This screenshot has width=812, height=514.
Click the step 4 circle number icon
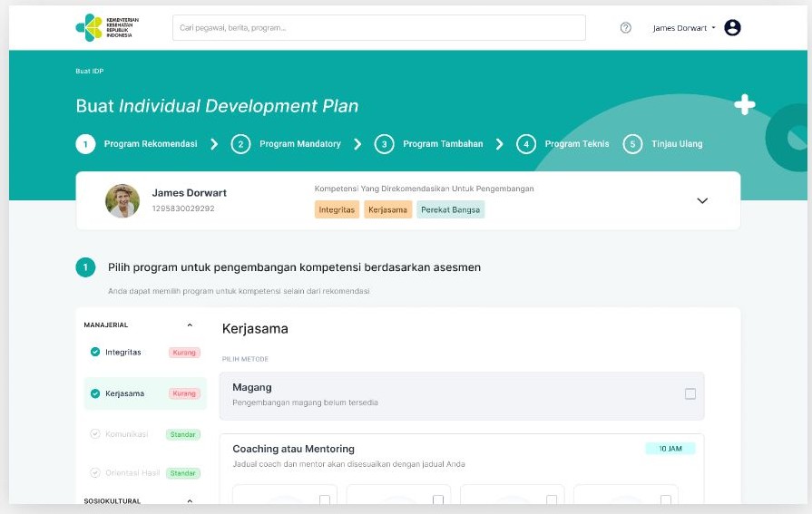point(526,144)
